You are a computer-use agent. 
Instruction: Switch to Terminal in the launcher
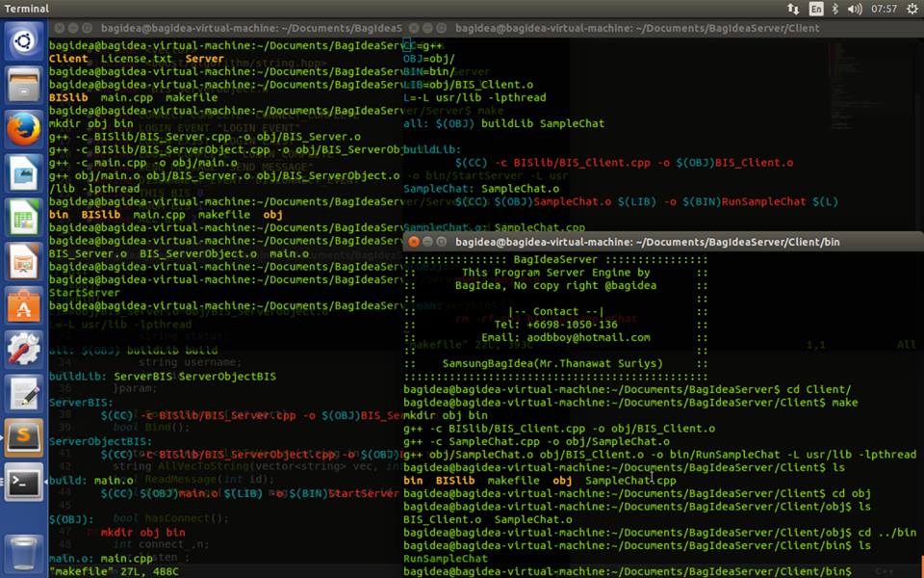[x=24, y=484]
